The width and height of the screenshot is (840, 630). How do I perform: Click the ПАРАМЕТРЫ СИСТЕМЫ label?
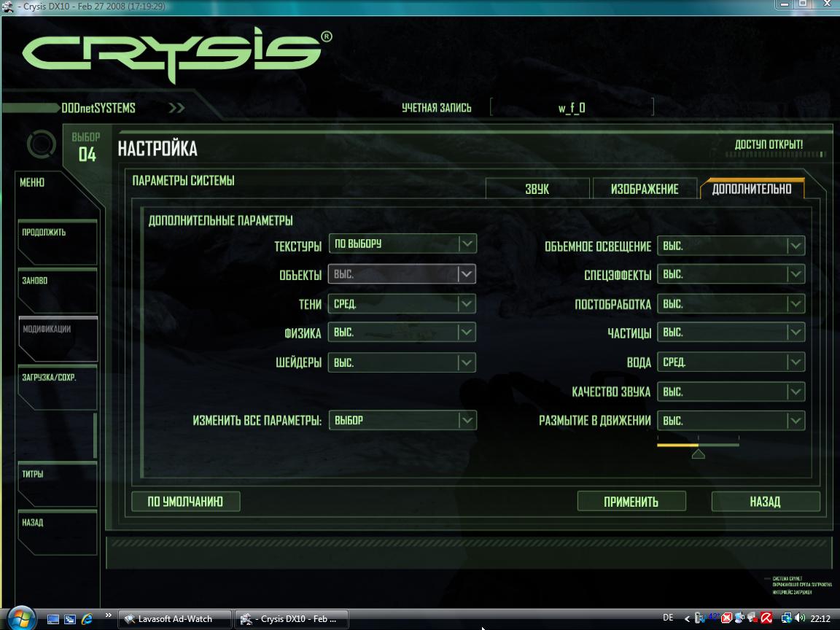(x=183, y=181)
